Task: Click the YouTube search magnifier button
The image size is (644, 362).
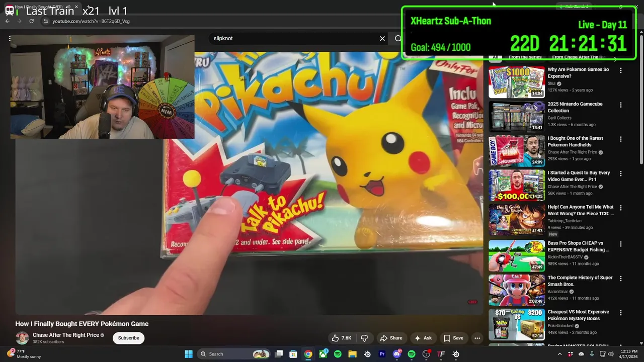Action: [x=397, y=38]
